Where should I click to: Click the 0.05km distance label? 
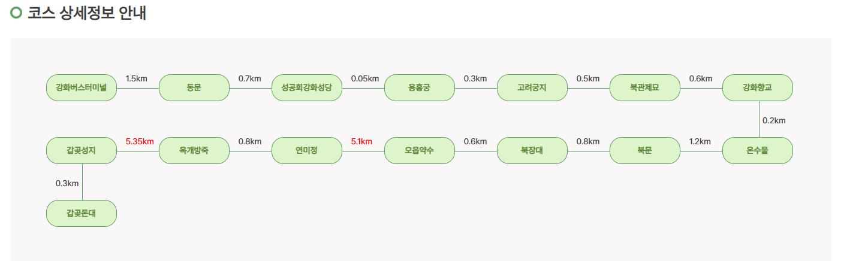coord(365,78)
